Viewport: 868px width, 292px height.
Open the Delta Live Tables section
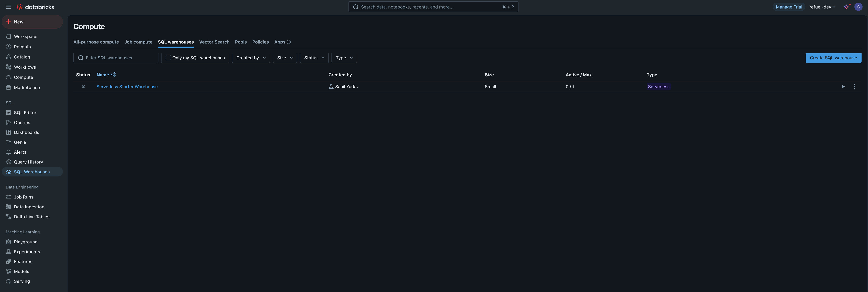32,217
